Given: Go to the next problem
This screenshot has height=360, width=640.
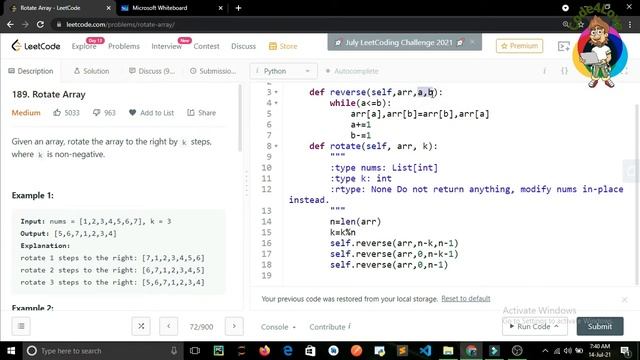Looking at the screenshot, I should 234,326.
